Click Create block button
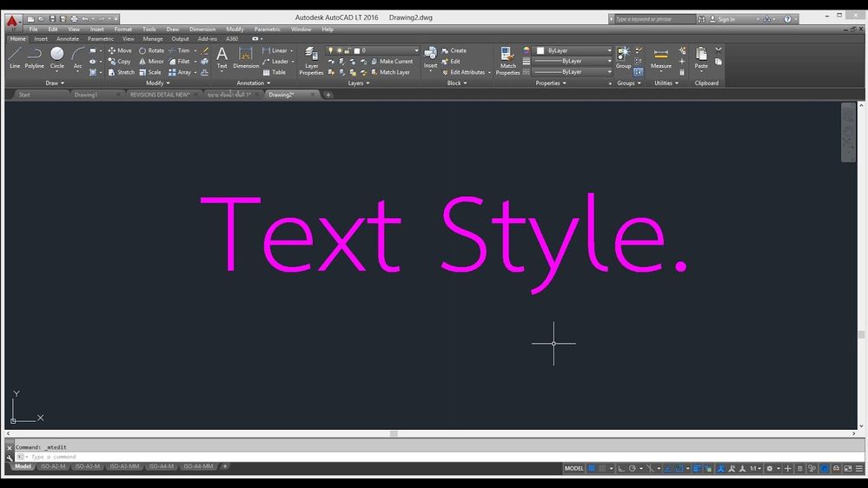The image size is (868, 488). 454,50
